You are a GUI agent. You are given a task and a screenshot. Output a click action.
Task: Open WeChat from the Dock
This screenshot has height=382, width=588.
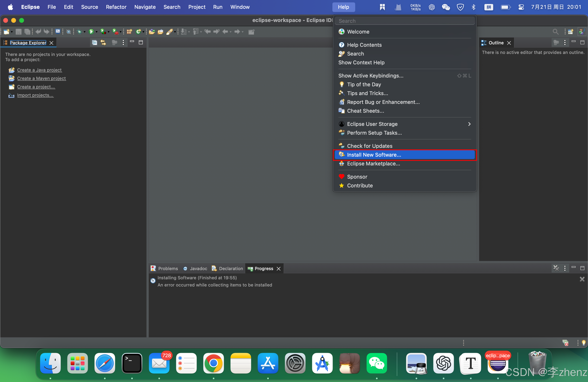point(377,363)
